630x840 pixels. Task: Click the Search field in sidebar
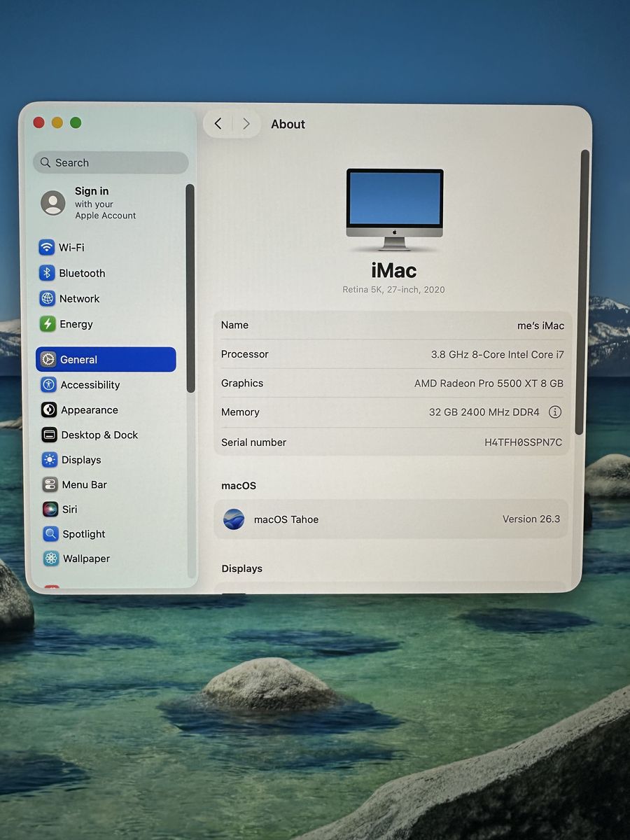point(111,162)
